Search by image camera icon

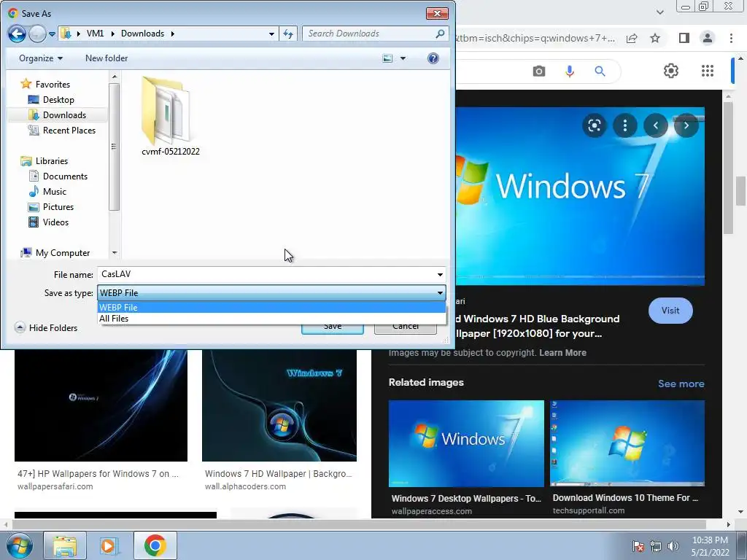coord(539,71)
